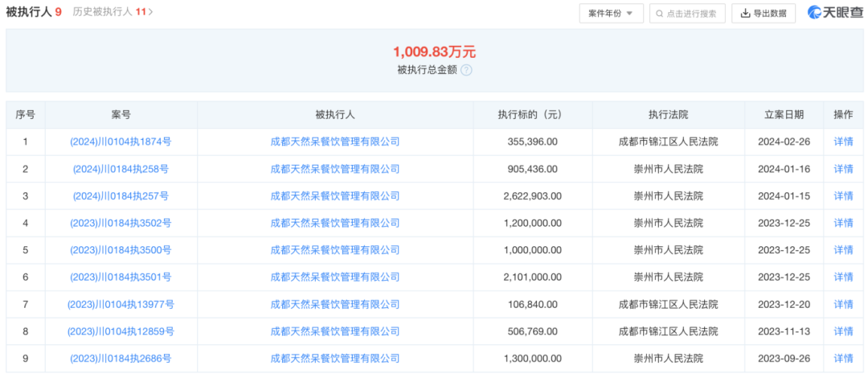View 详情 for case dated 2023-09-26
The width and height of the screenshot is (868, 378).
coord(843,358)
